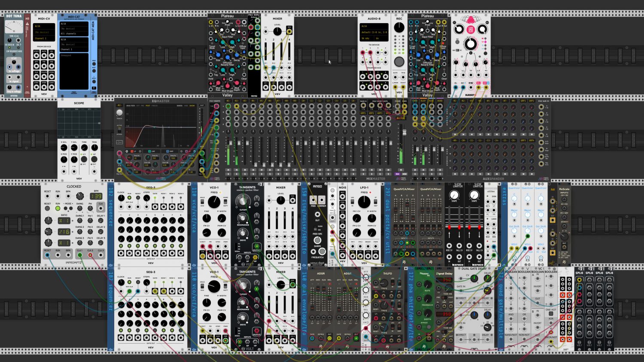Viewport: 644px width, 362px height.
Task: Open the 96 kHz sample rate selector on AUDIO-8
Action: tap(366, 38)
